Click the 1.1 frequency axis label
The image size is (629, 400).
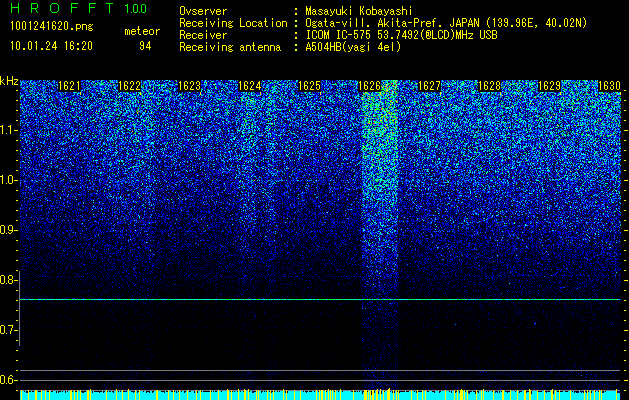tap(8, 130)
